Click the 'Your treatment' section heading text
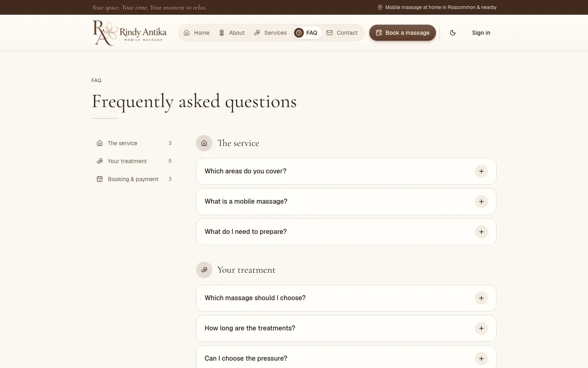Screen dimensions: 588x368 click(x=246, y=270)
